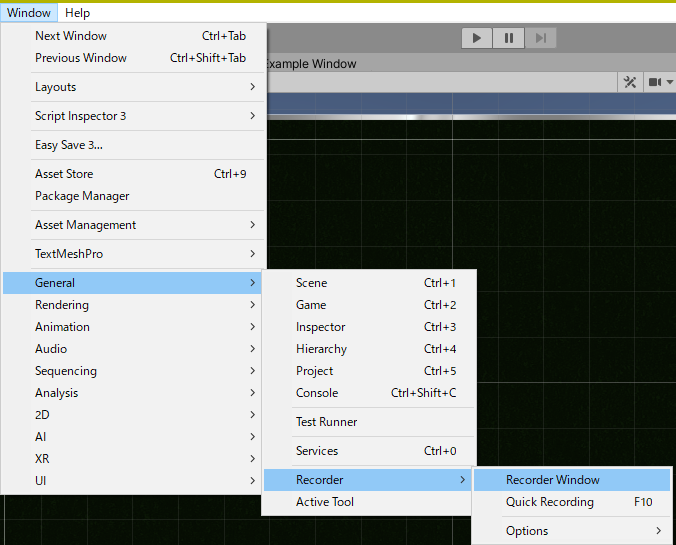Open the Services window entry

369,451
